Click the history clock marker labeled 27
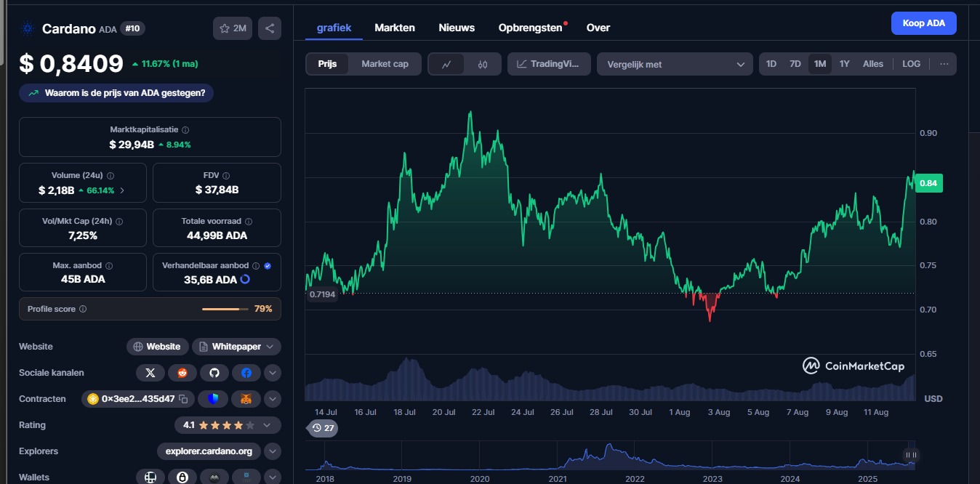This screenshot has height=484, width=980. tap(324, 428)
